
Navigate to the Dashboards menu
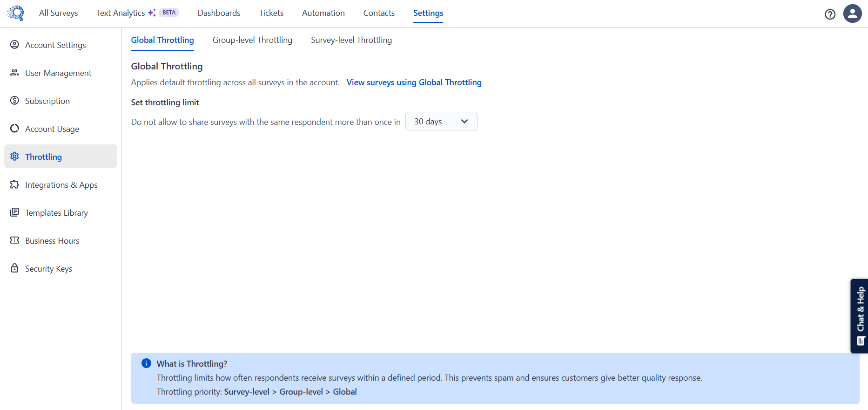(219, 13)
